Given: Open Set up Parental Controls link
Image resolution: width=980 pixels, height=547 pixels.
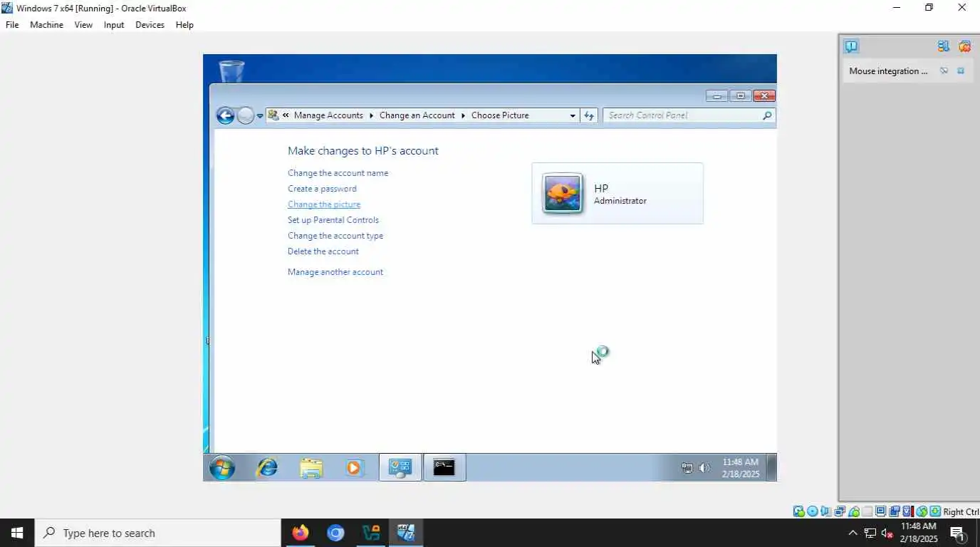Looking at the screenshot, I should point(333,220).
